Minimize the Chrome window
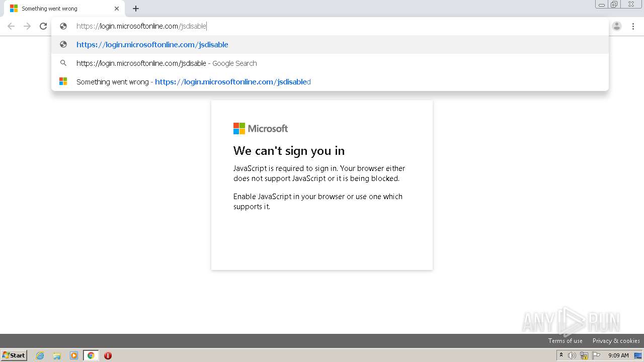Viewport: 644px width, 362px height. click(x=601, y=4)
